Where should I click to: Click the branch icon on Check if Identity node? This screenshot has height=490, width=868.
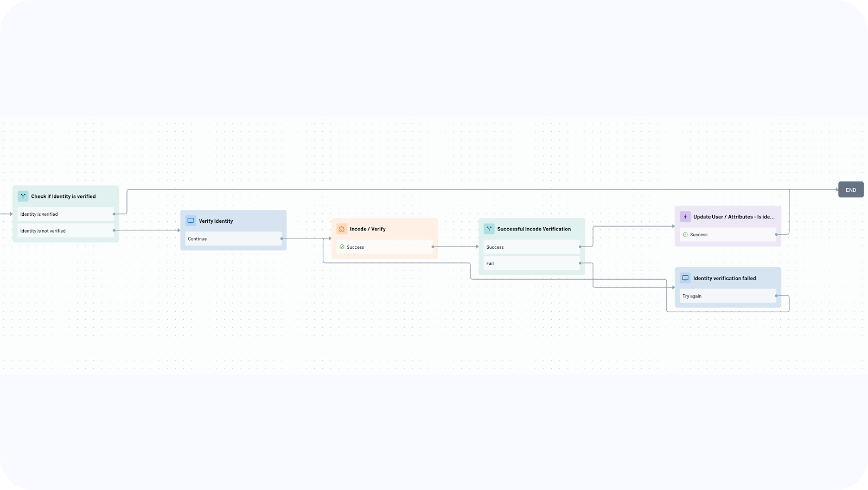23,196
